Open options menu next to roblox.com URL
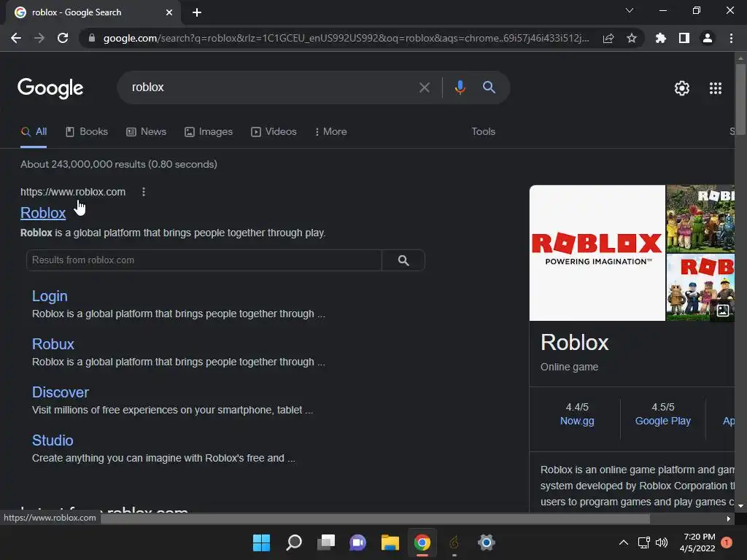The height and width of the screenshot is (560, 747). click(144, 192)
